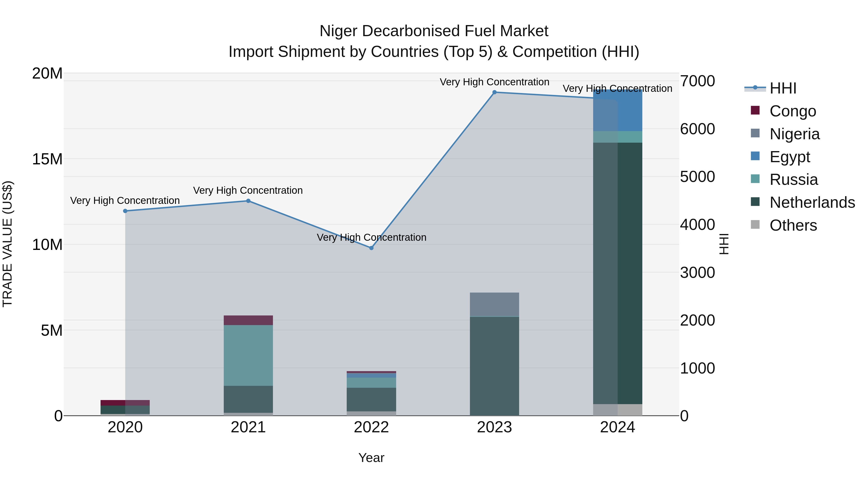The height and width of the screenshot is (488, 868).
Task: Click the Netherlands segment of the 2021 bar
Action: (248, 399)
